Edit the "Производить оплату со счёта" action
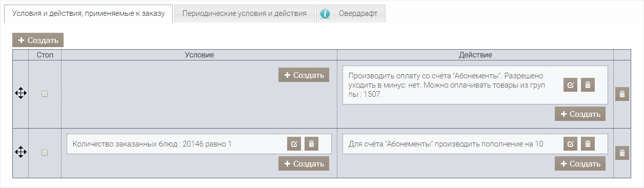This screenshot has height=188, width=644. coord(570,85)
